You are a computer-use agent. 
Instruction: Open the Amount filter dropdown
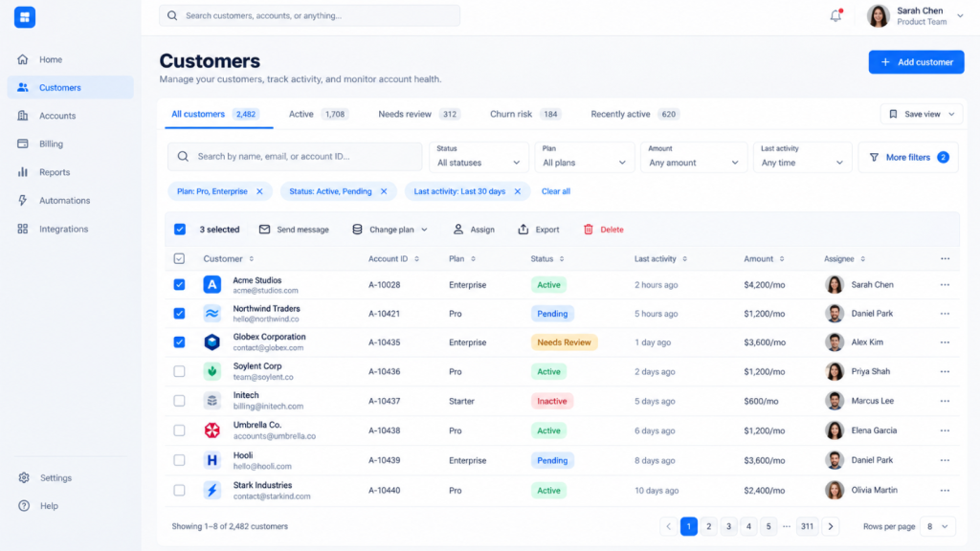click(x=694, y=157)
